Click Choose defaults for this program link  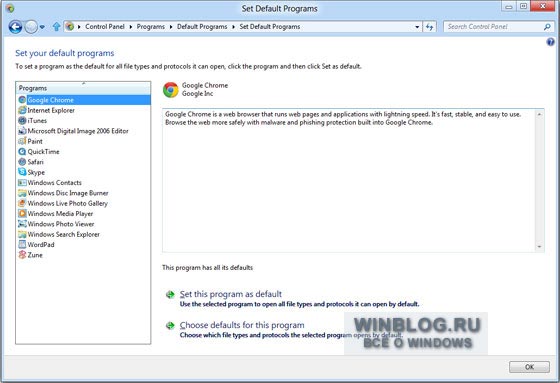click(242, 325)
